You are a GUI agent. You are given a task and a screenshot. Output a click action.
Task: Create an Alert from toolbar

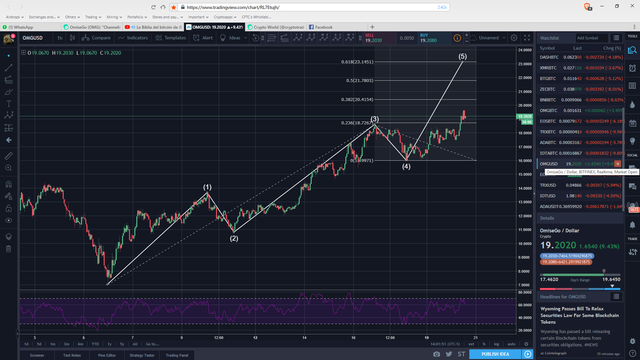tap(203, 38)
